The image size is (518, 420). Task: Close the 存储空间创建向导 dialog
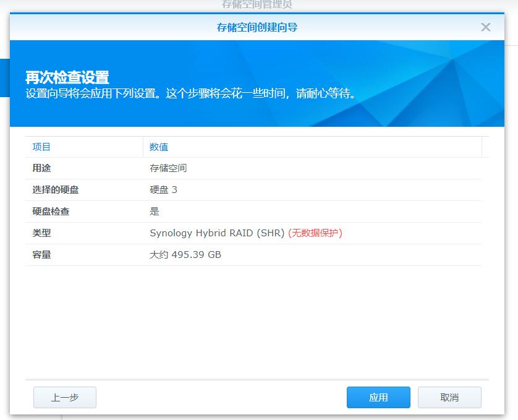pyautogui.click(x=486, y=27)
